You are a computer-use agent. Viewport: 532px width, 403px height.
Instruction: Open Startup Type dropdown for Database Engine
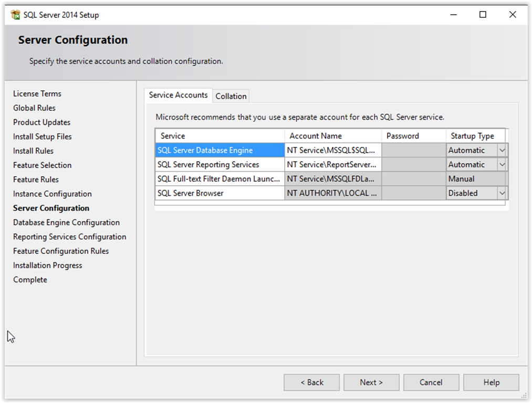pos(502,150)
